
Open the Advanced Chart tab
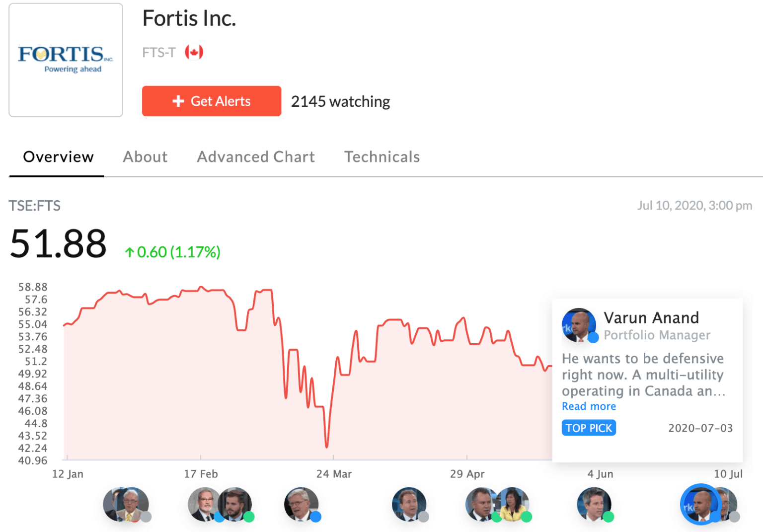(x=256, y=156)
